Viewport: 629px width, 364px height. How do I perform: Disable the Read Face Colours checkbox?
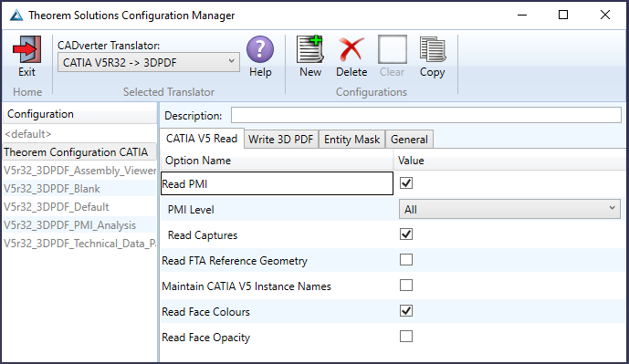coord(406,311)
